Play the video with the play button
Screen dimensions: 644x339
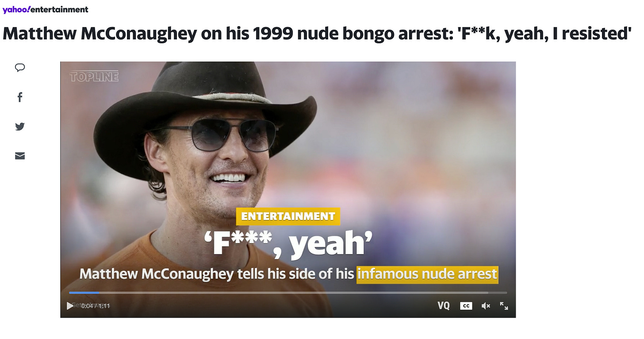[70, 306]
